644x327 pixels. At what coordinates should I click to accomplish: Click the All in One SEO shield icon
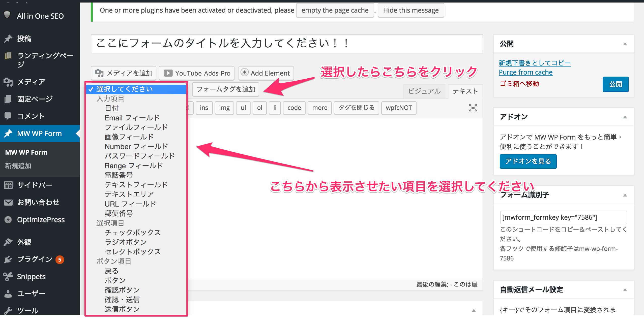click(7, 15)
